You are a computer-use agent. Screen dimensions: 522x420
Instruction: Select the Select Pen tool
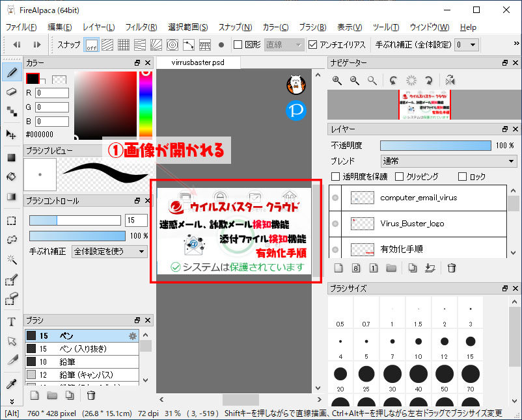(12, 280)
